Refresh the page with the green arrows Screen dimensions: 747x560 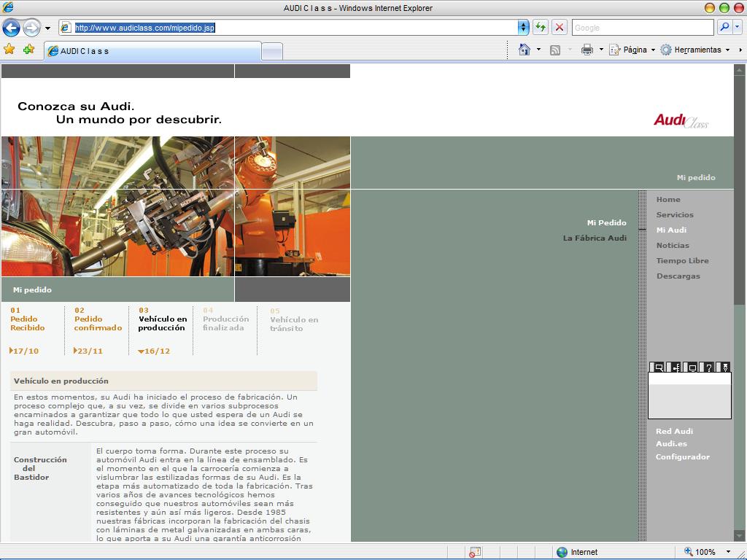click(541, 28)
